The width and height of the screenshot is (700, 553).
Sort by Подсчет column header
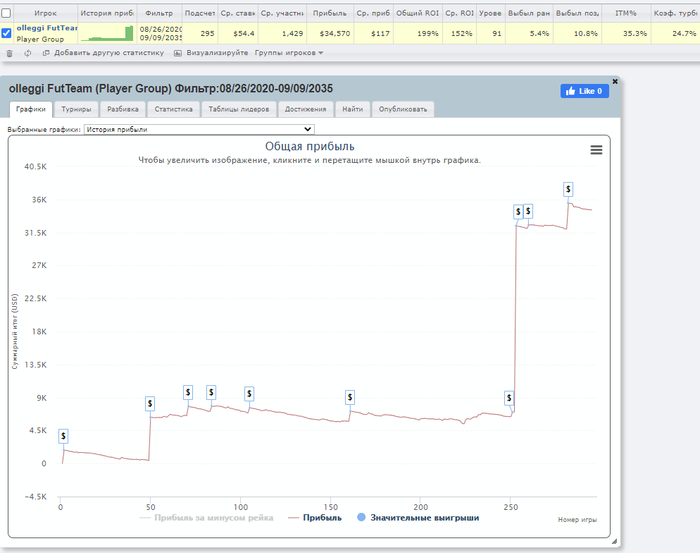200,13
